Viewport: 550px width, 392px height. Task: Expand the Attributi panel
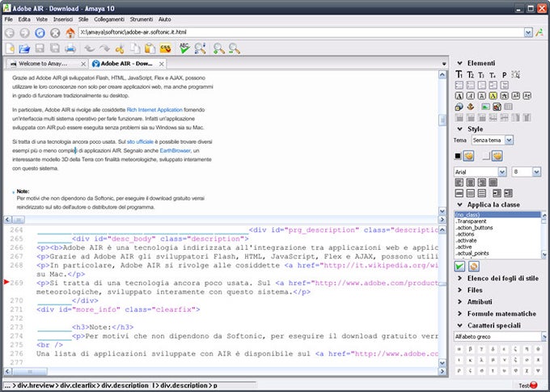(459, 301)
